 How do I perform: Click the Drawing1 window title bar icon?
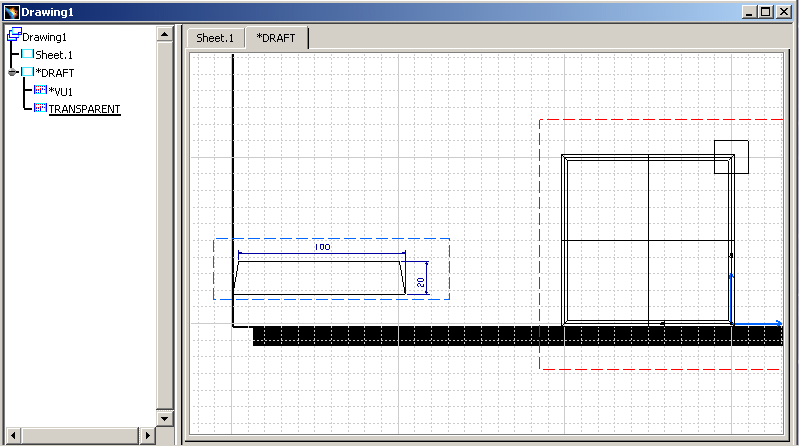pos(10,11)
